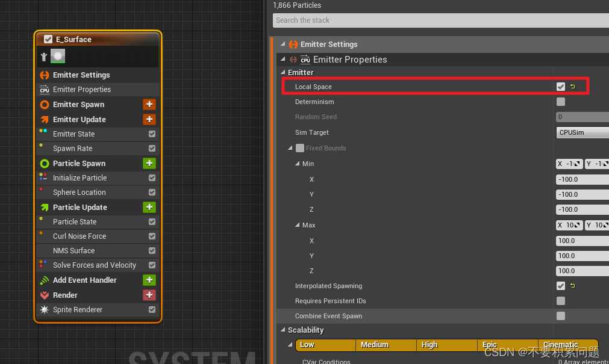Viewport: 609px width, 364px height.
Task: Collapse the scalability platform-bar expander
Action: (290, 345)
